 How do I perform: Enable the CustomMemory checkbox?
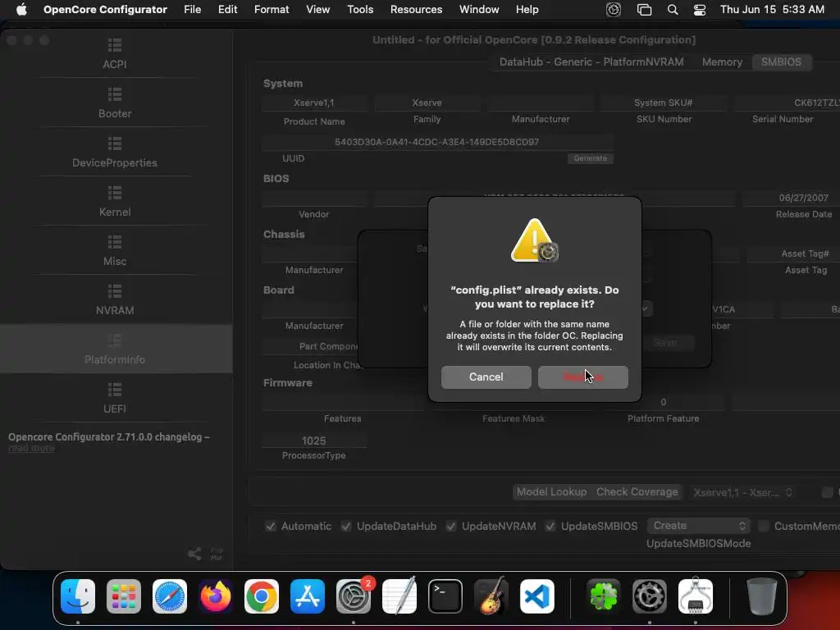tap(764, 526)
